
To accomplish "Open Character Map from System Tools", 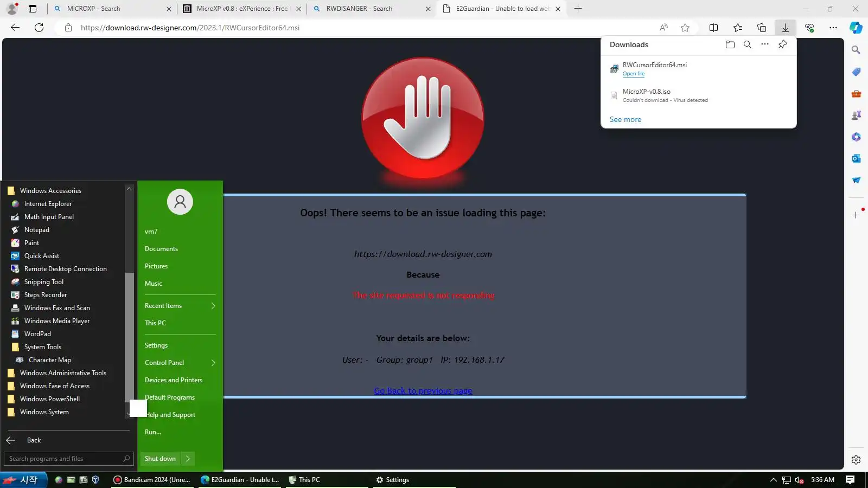I will [x=50, y=360].
